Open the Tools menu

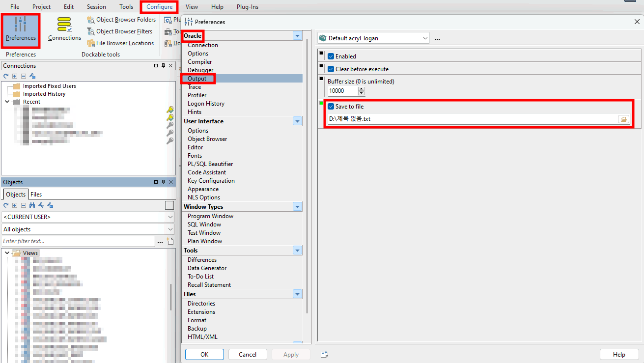[x=126, y=7]
